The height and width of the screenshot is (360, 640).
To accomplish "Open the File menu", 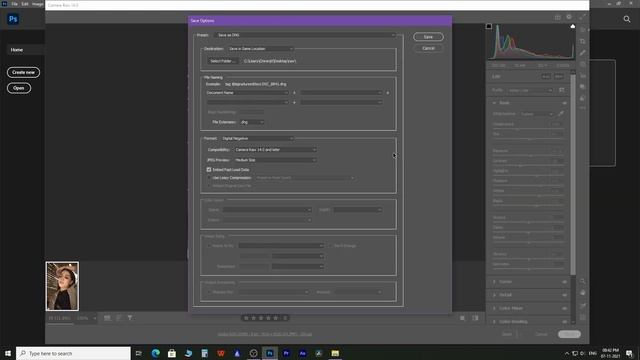I will tap(14, 4).
